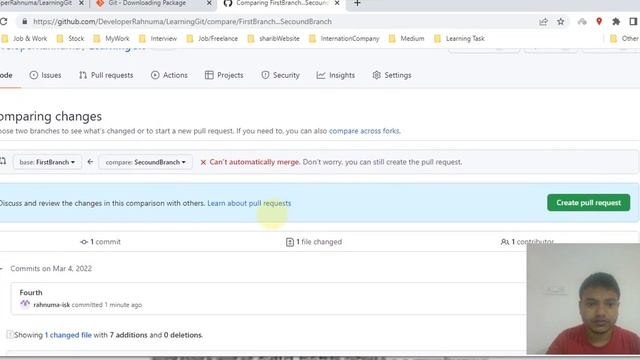This screenshot has height=360, width=640.
Task: Open the Actions tab
Action: pyautogui.click(x=169, y=76)
